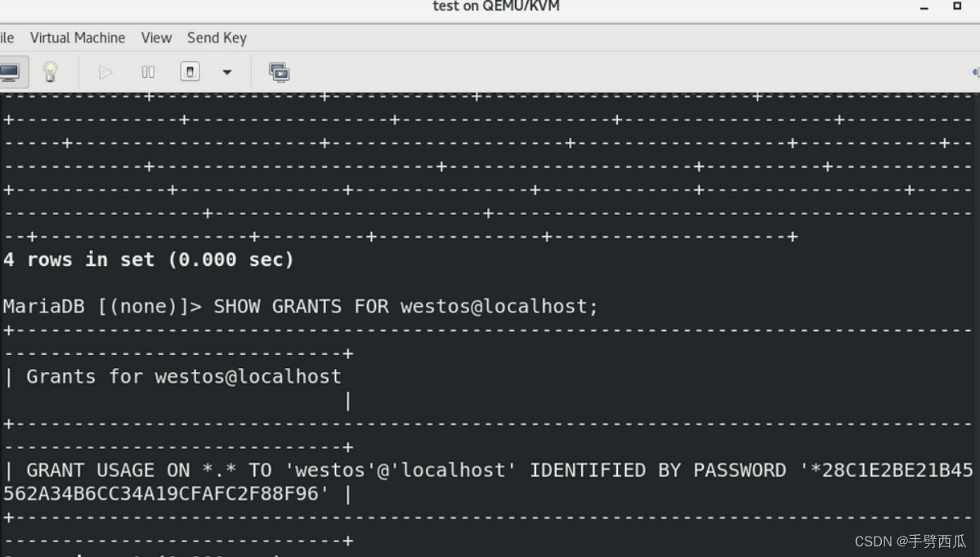Click the CSDN watermark link

[911, 541]
